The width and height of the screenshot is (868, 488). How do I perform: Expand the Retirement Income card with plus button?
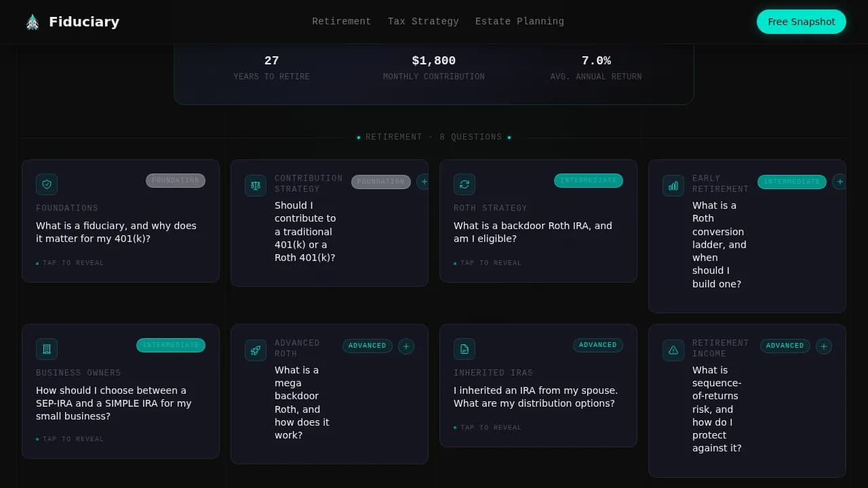(x=824, y=346)
